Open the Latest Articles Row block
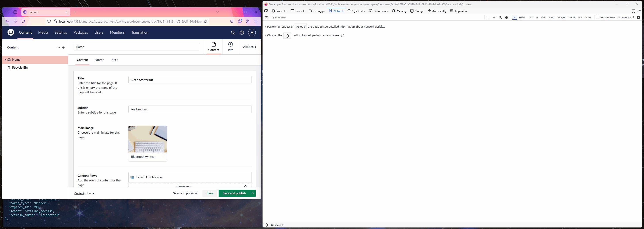The width and height of the screenshot is (644, 229). click(190, 177)
